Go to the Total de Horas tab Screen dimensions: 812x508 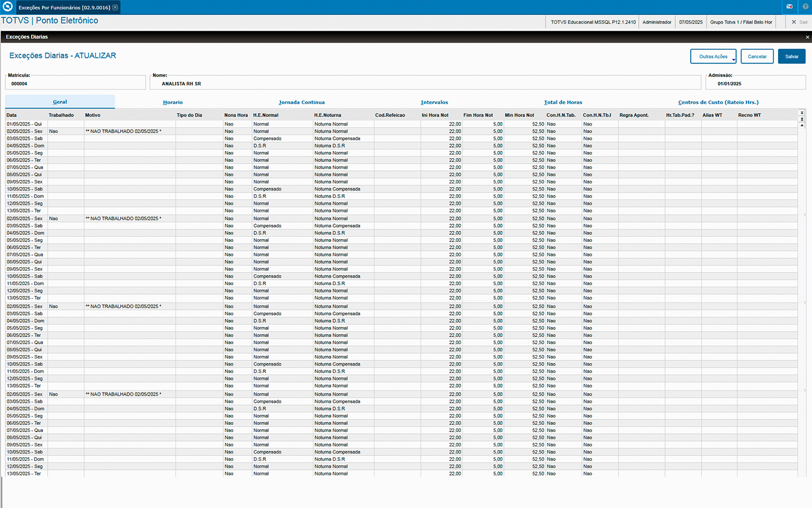[562, 102]
